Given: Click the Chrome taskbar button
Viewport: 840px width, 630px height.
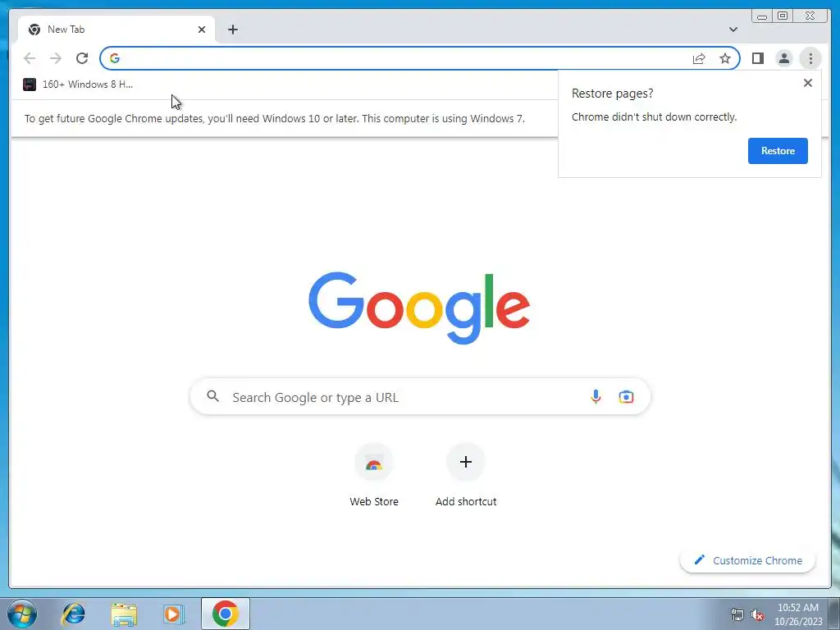Looking at the screenshot, I should (x=226, y=614).
